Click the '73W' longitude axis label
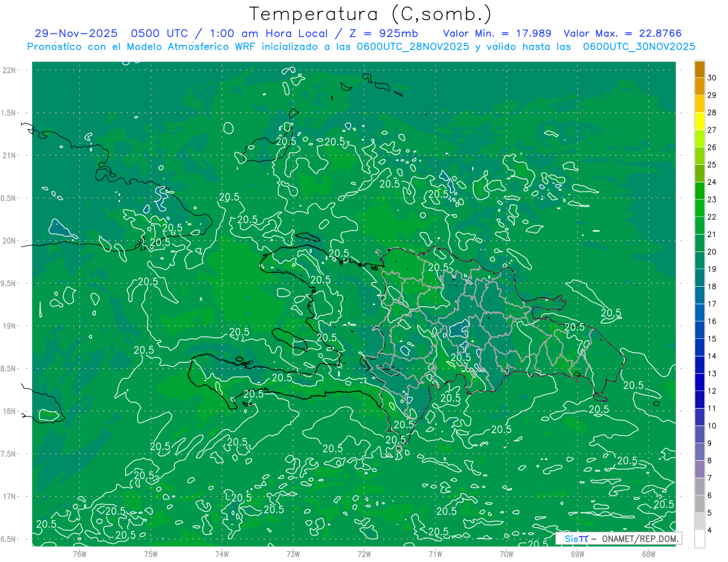 [293, 554]
